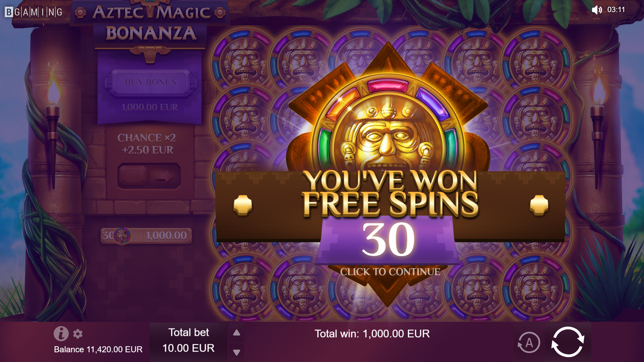Viewport: 644px width, 362px height.
Task: Click the You've Won Free Spins banner
Action: click(x=390, y=193)
